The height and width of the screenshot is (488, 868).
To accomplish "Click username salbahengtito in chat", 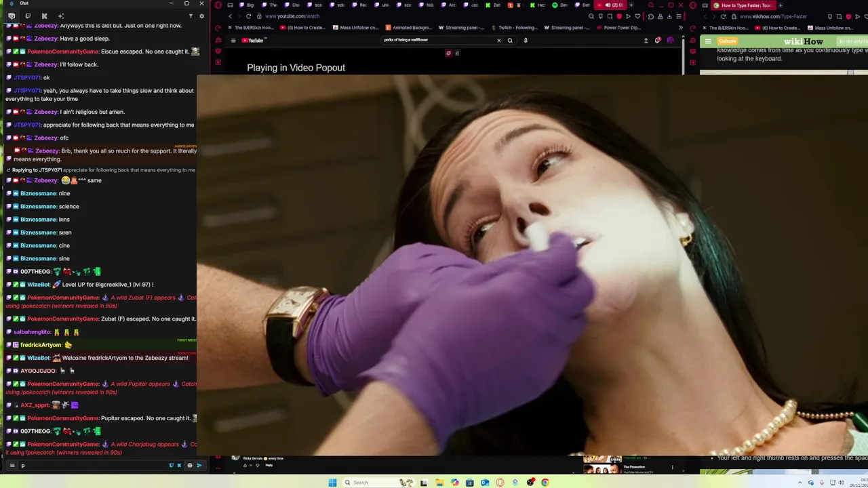I will tap(32, 332).
